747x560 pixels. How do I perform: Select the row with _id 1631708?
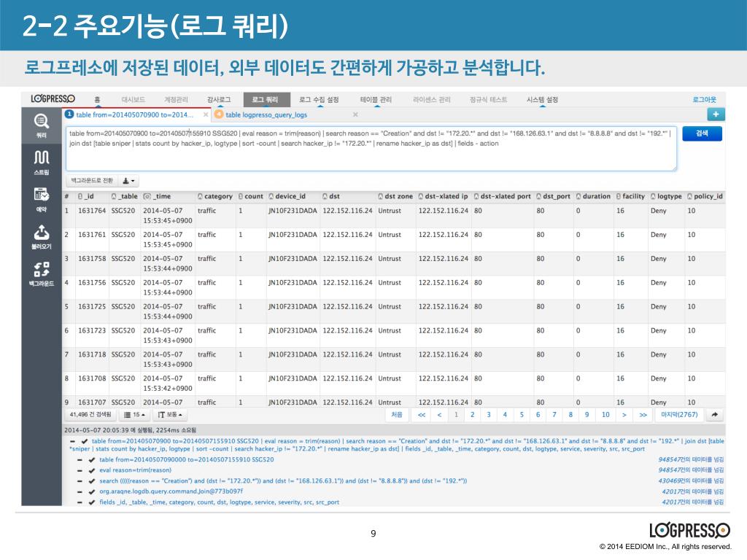point(393,384)
